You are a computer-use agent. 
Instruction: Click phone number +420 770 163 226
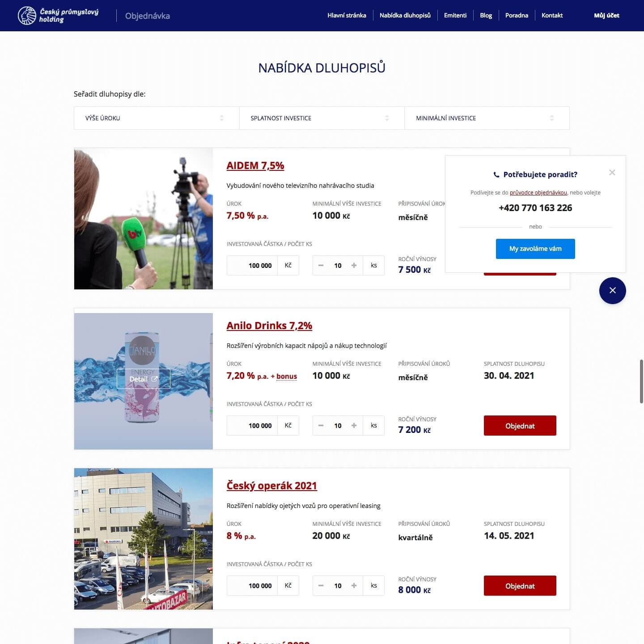point(535,208)
